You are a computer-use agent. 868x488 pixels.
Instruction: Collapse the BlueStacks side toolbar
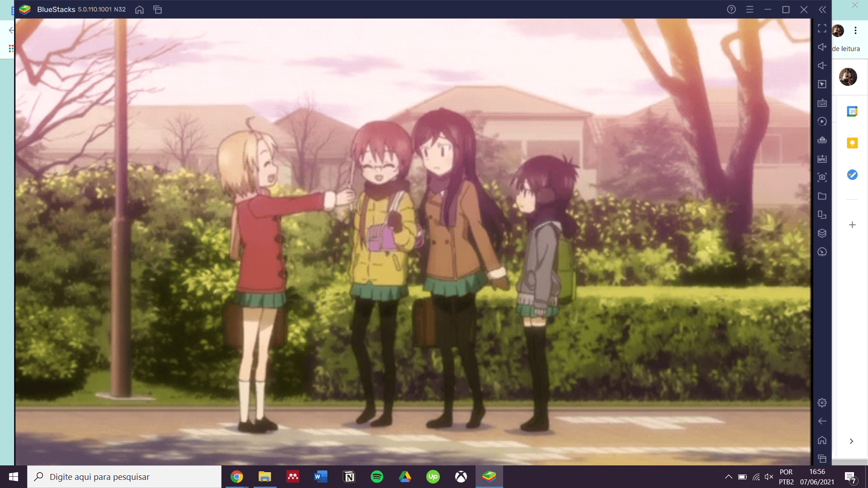click(822, 9)
